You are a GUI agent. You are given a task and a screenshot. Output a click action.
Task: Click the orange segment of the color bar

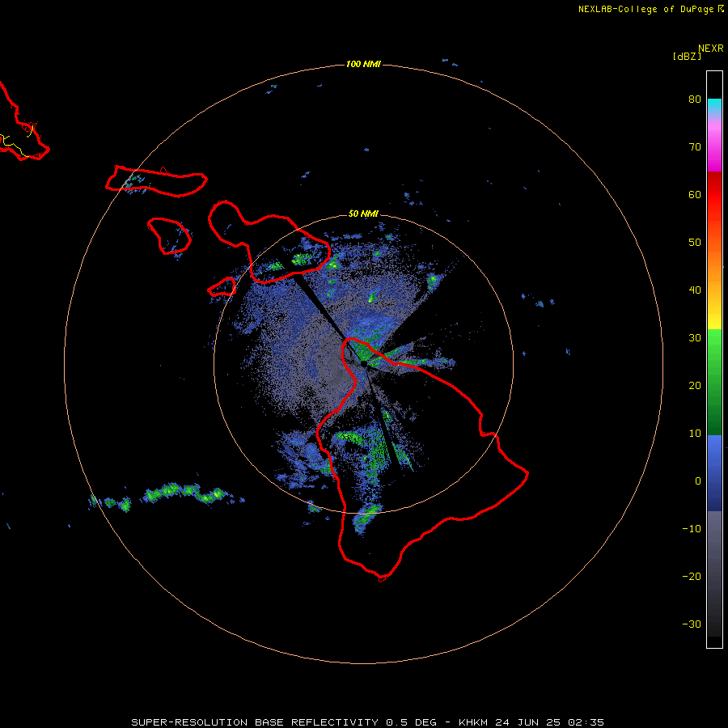714,260
